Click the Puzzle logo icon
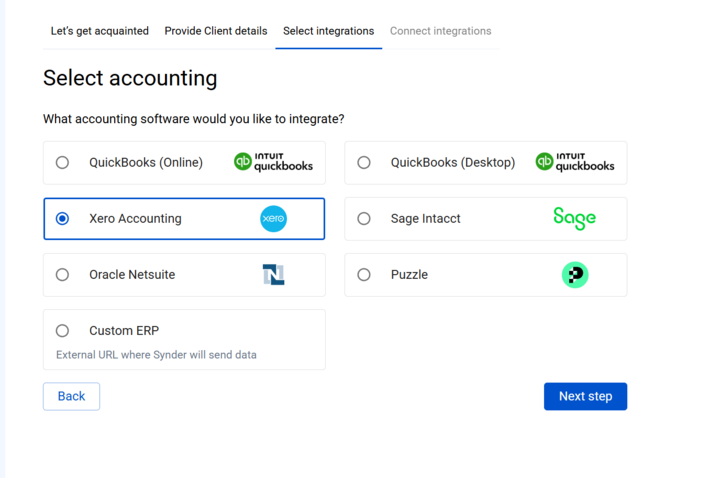This screenshot has width=720, height=478. coord(574,274)
